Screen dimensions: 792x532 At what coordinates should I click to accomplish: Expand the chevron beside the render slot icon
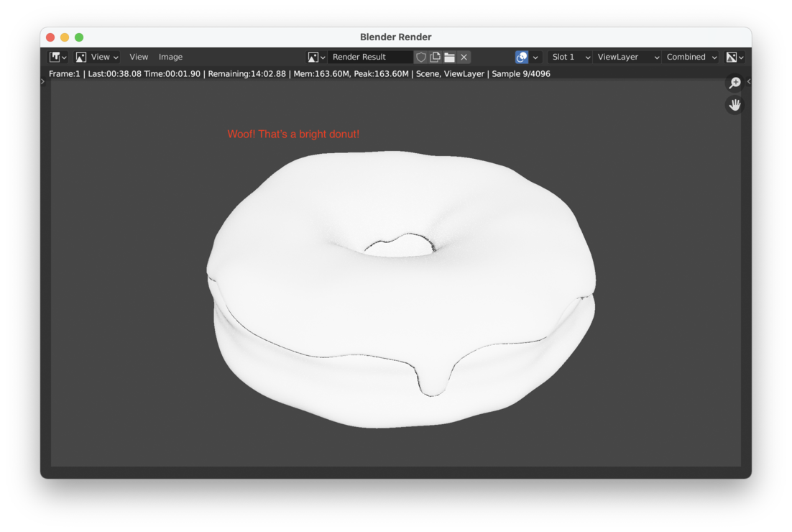point(535,57)
